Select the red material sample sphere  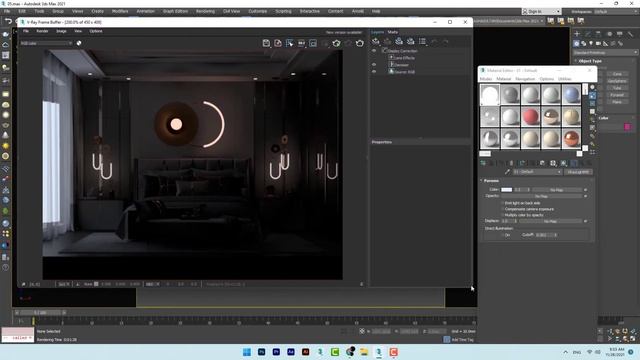[x=530, y=116]
